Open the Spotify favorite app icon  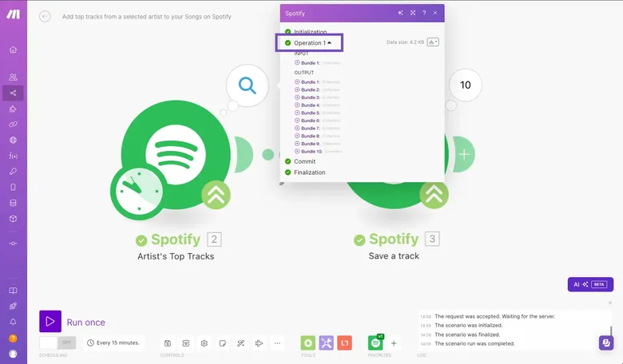(x=375, y=342)
